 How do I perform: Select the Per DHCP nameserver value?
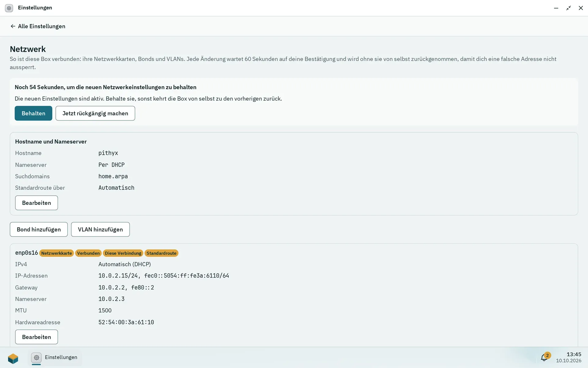point(111,165)
